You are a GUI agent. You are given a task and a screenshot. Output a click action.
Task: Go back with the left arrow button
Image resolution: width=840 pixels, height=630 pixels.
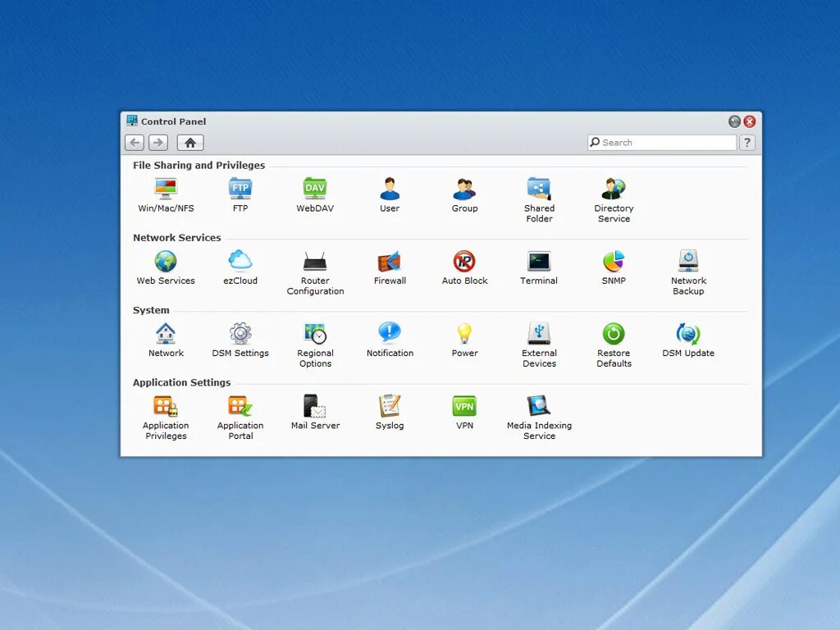135,143
